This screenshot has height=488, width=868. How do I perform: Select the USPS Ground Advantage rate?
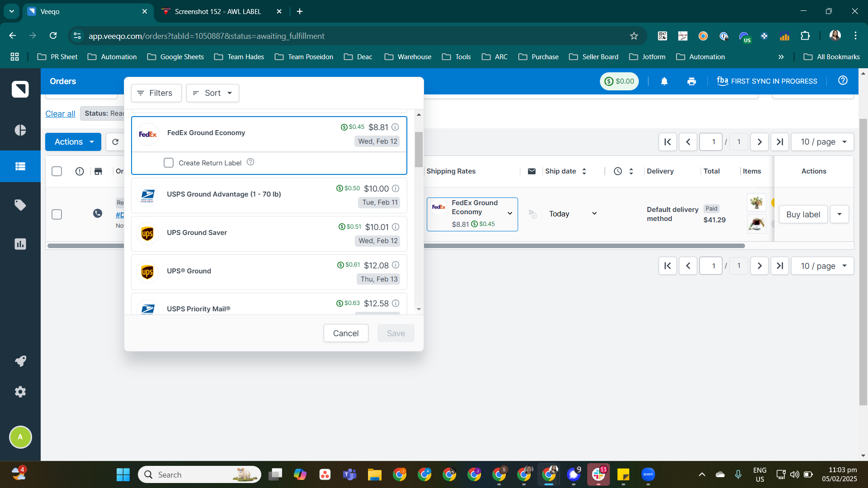click(x=269, y=195)
